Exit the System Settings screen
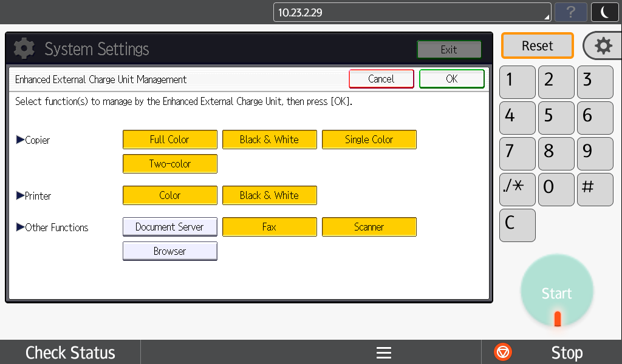 [449, 49]
